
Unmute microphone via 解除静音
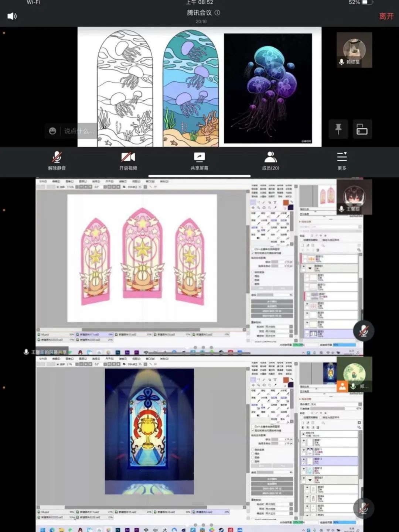[57, 161]
